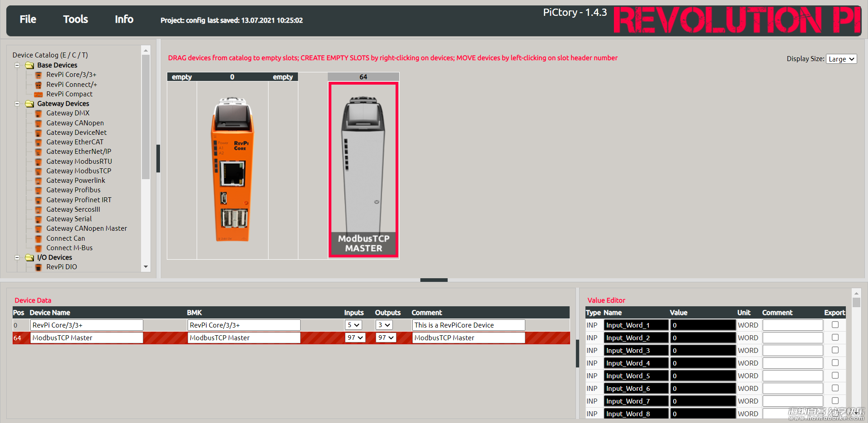868x423 pixels.
Task: Click the Gateway EtherNet/IP icon
Action: (x=39, y=152)
